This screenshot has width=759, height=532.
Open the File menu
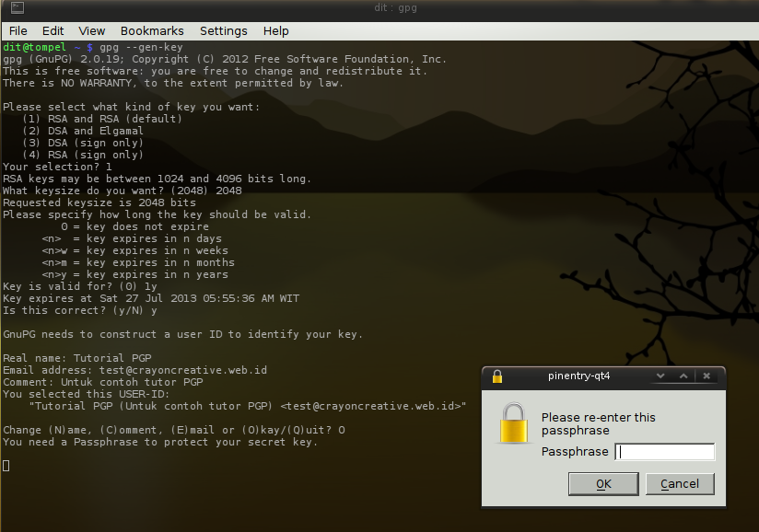tap(18, 31)
